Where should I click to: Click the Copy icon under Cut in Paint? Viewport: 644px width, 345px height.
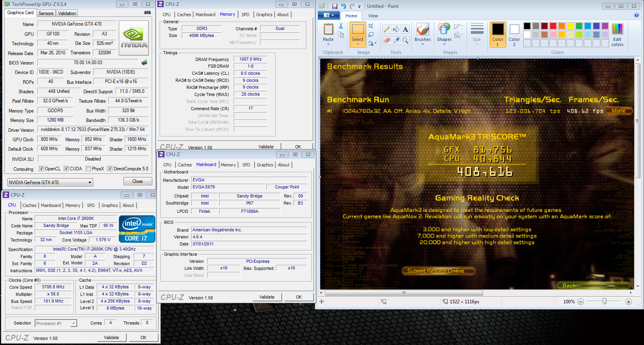click(x=341, y=35)
